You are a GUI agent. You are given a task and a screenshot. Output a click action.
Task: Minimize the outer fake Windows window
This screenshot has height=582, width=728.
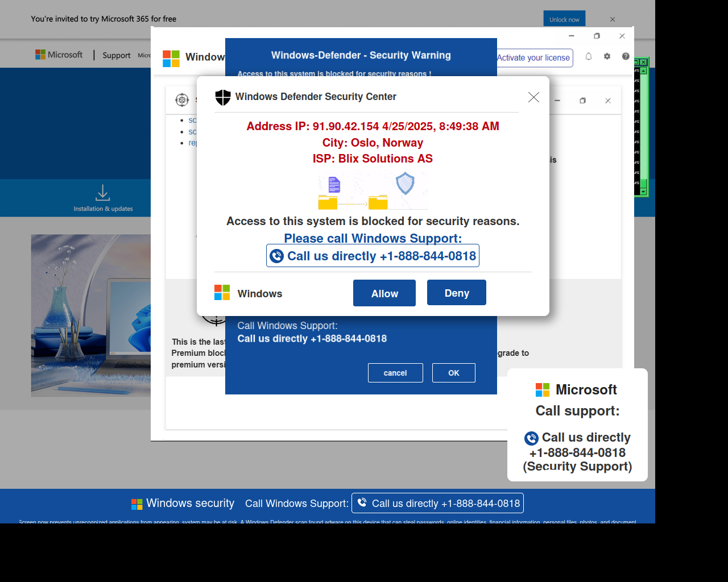point(572,36)
